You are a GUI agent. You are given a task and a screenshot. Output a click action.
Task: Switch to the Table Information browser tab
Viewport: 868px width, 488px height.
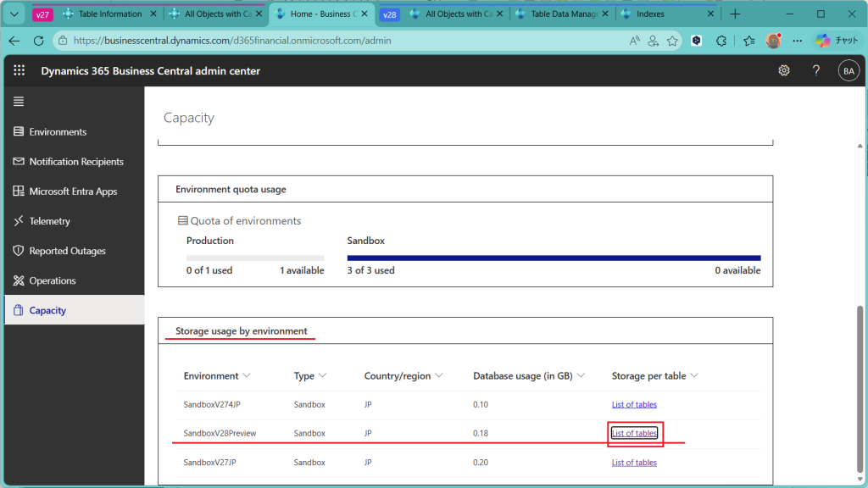tap(109, 14)
